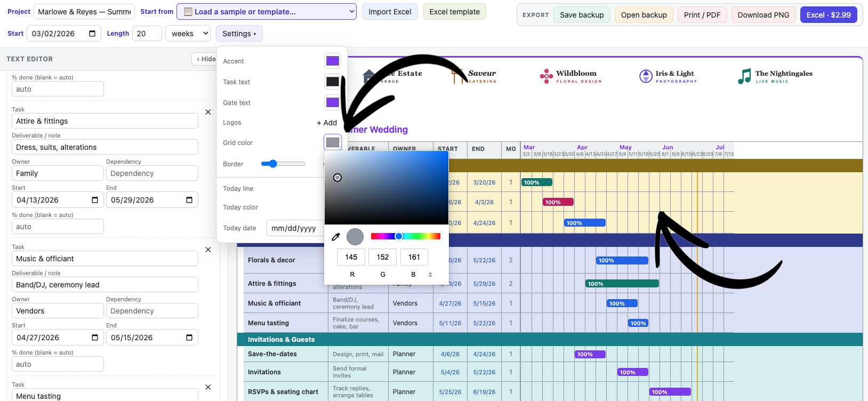Hide the text editor panel
Viewport: 868px width, 401px height.
(206, 59)
